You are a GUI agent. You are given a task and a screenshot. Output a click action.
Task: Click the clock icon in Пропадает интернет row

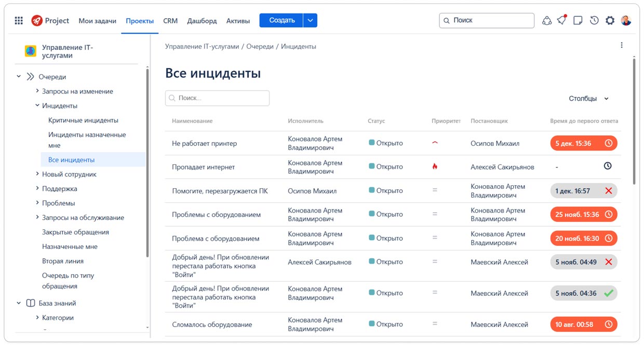pyautogui.click(x=608, y=166)
